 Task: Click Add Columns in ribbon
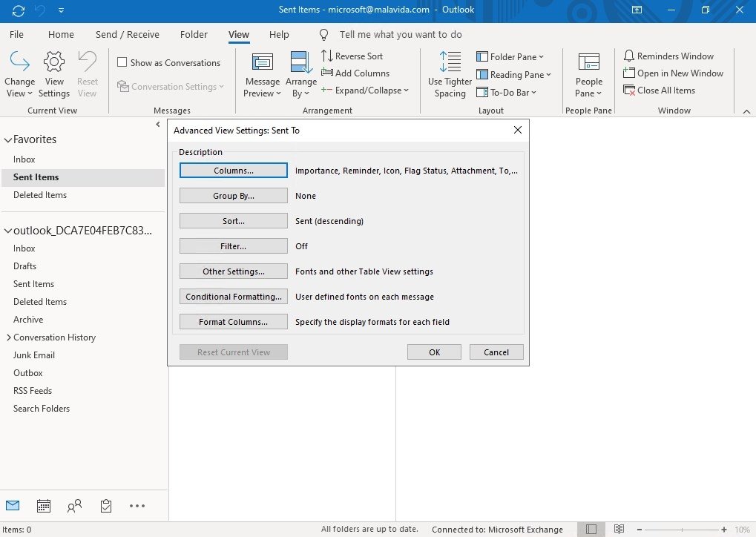pyautogui.click(x=355, y=73)
